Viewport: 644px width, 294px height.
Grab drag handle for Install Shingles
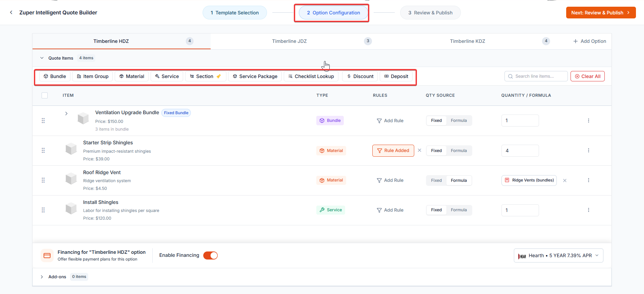pyautogui.click(x=43, y=210)
